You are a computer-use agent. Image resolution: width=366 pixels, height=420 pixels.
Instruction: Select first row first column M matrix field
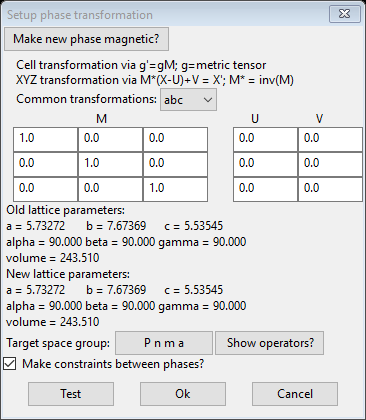(x=45, y=139)
